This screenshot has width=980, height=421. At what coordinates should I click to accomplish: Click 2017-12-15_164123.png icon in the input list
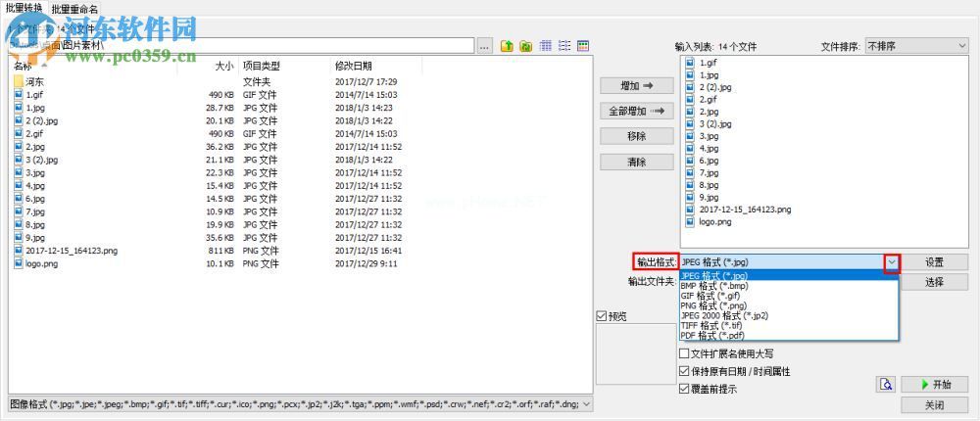coord(690,210)
